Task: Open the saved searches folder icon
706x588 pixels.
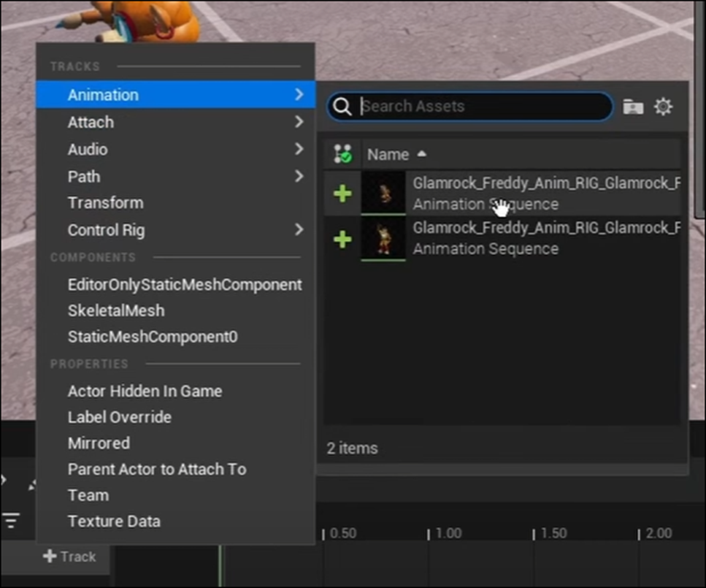Action: click(x=632, y=107)
